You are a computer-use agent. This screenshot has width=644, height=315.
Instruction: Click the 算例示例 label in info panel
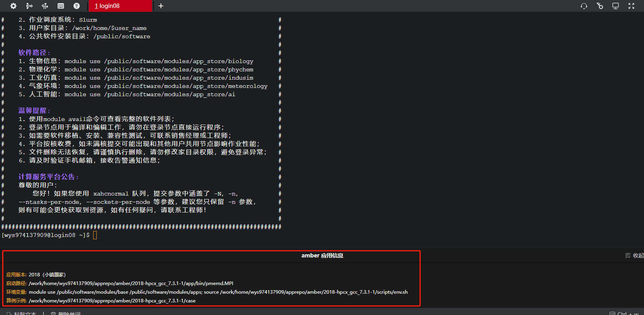point(17,300)
